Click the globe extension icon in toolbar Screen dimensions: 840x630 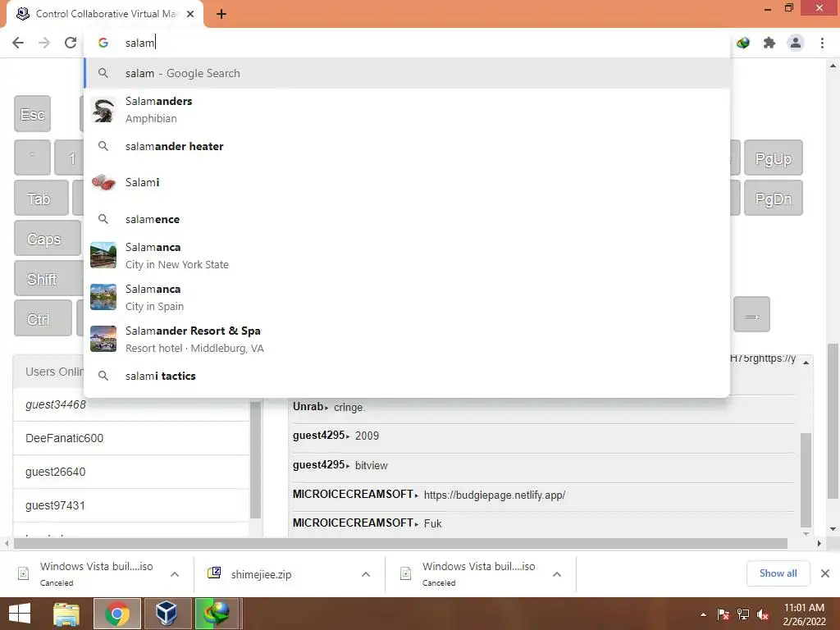pyautogui.click(x=743, y=43)
